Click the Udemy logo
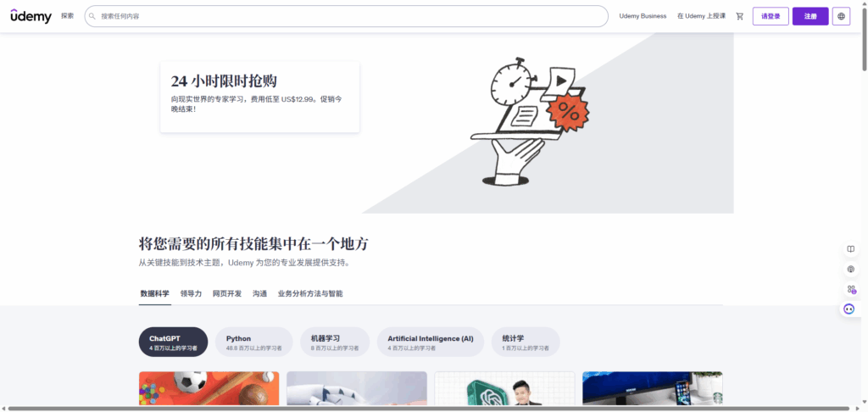Image resolution: width=868 pixels, height=412 pixels. click(x=31, y=16)
